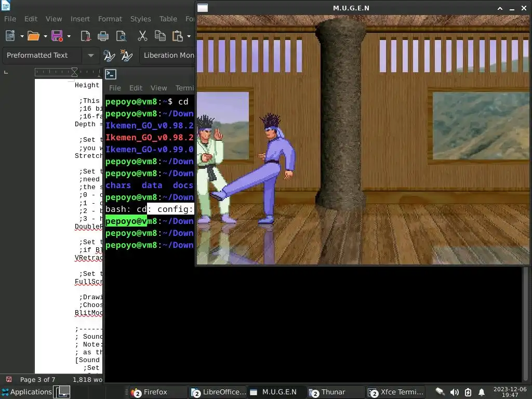Image resolution: width=532 pixels, height=399 pixels.
Task: Open the Applications menu in the panel
Action: click(x=27, y=392)
